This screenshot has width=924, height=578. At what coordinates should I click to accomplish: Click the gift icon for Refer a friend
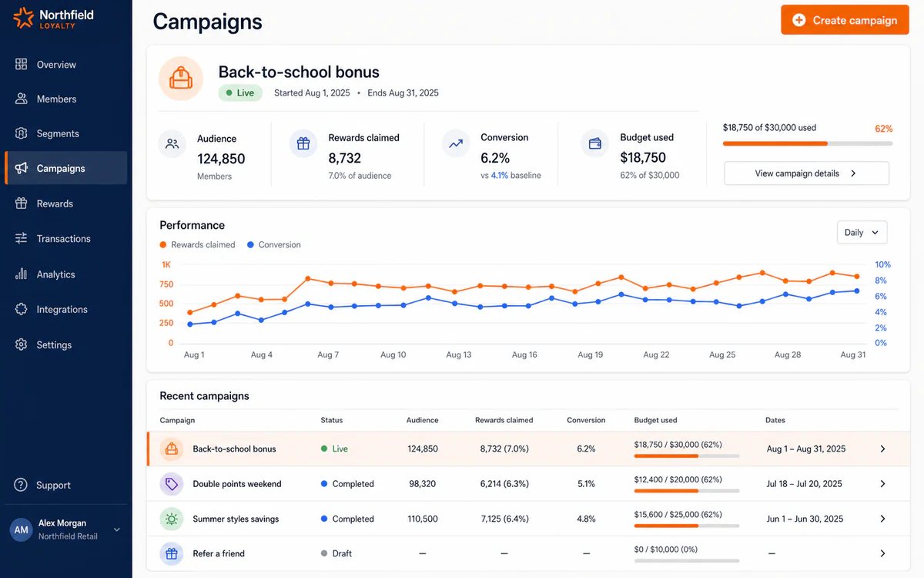pos(172,553)
